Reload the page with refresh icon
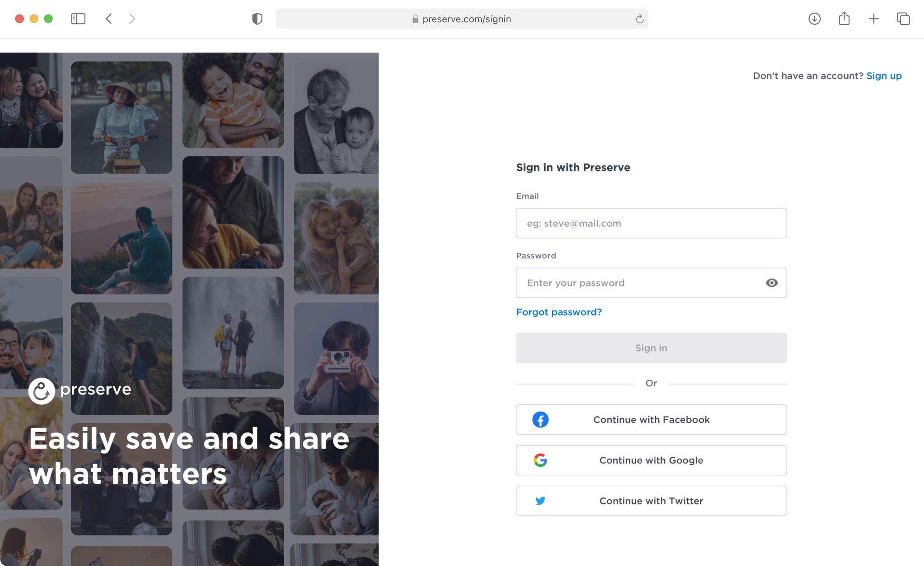The image size is (924, 566). [639, 19]
